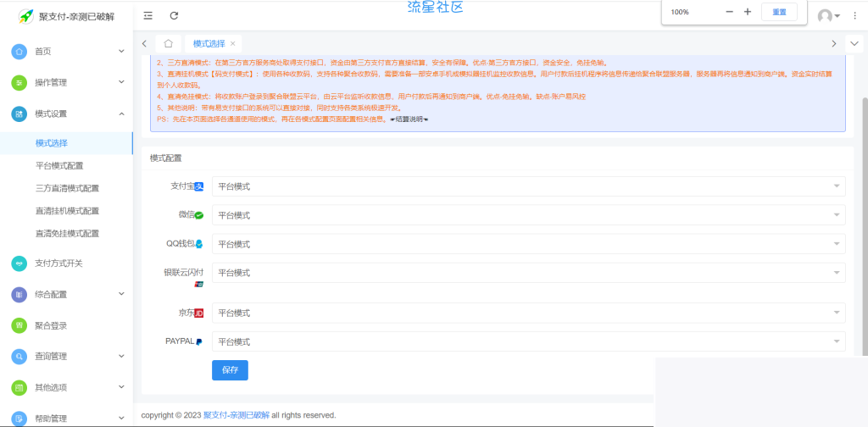Screen dimensions: 868x427
Task: Click the 支付方式开关 sidebar icon
Action: point(19,263)
